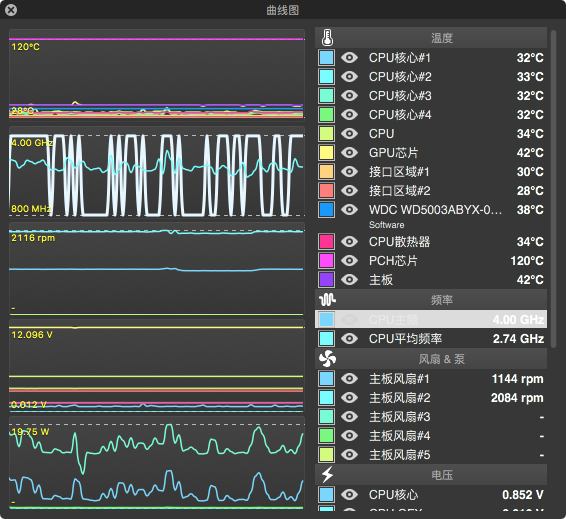Click the lightning bolt icon beside 电压
The width and height of the screenshot is (566, 519).
[x=327, y=474]
